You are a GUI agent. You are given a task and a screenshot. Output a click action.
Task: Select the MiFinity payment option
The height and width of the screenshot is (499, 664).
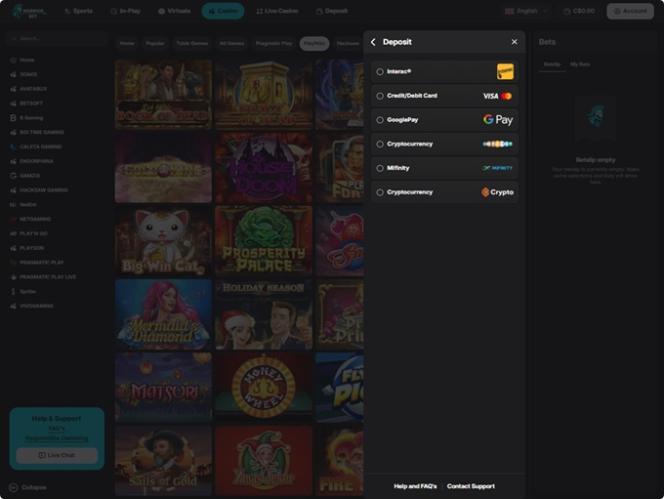(445, 168)
